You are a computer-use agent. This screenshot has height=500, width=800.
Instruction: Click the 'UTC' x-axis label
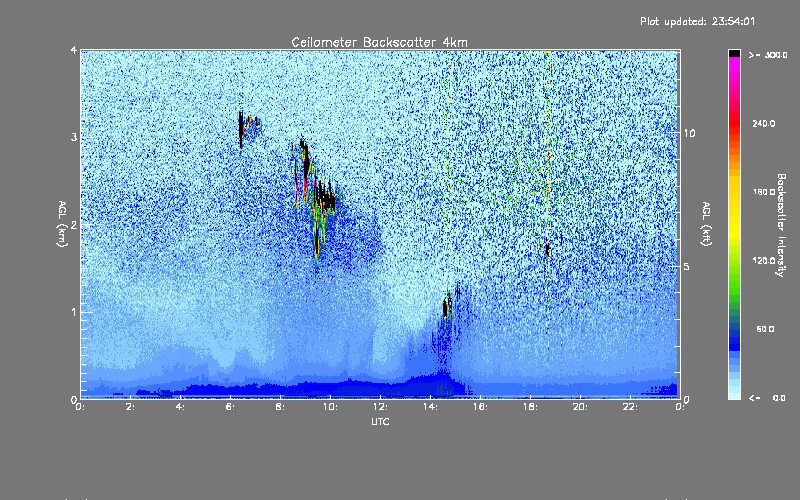pos(380,421)
